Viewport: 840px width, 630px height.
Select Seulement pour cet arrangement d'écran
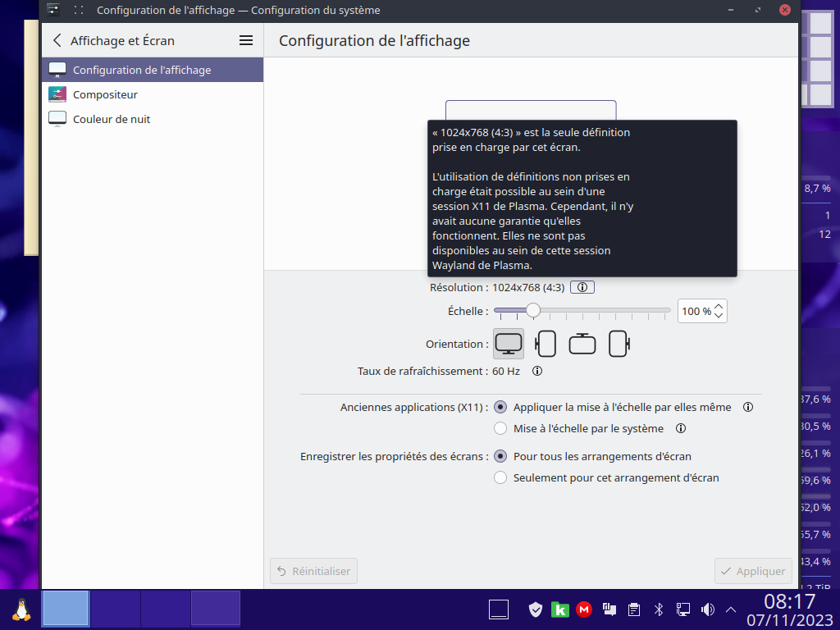tap(606, 477)
